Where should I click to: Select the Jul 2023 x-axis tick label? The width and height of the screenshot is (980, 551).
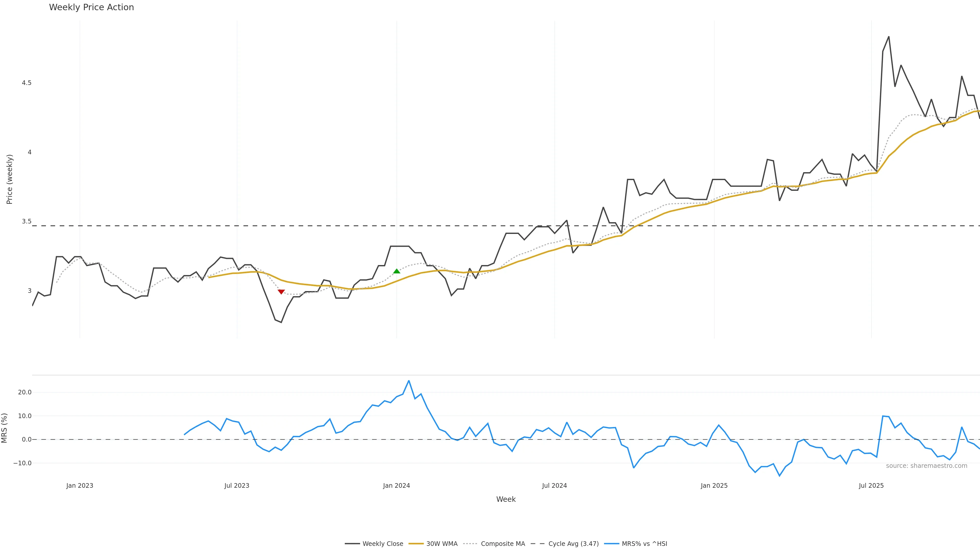pyautogui.click(x=237, y=486)
